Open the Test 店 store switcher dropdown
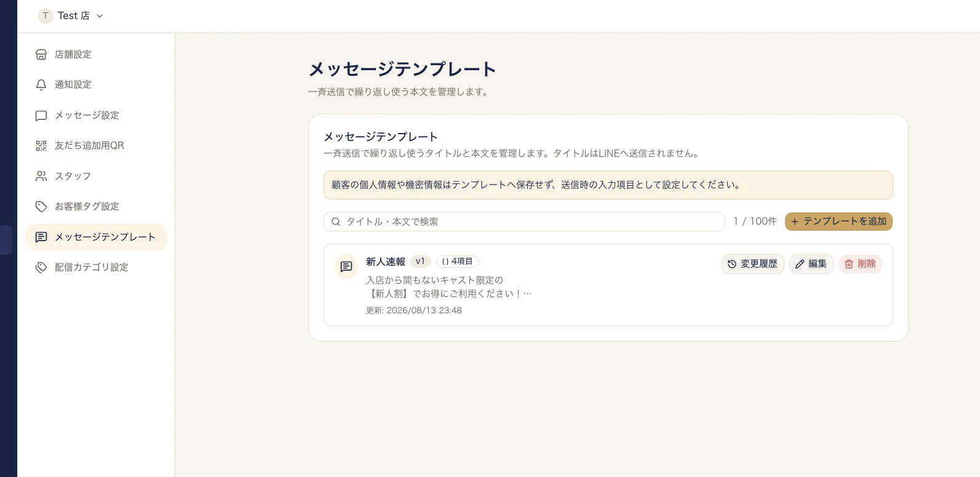Image resolution: width=980 pixels, height=477 pixels. 71,16
